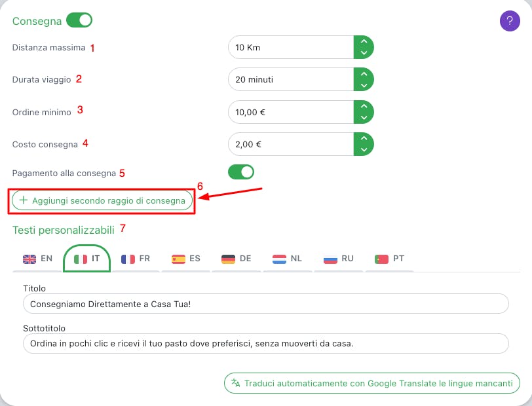Click the Spanish flag icon

(x=178, y=259)
